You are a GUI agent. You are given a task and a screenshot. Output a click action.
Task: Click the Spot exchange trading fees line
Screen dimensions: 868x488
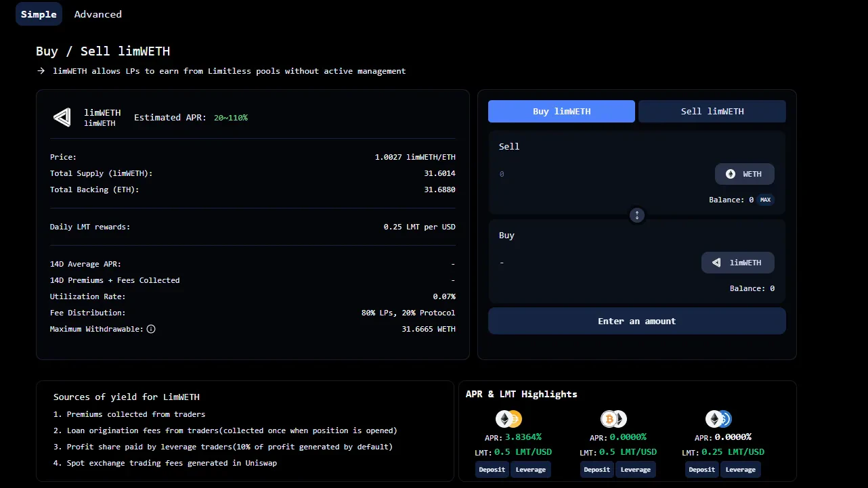click(x=165, y=463)
